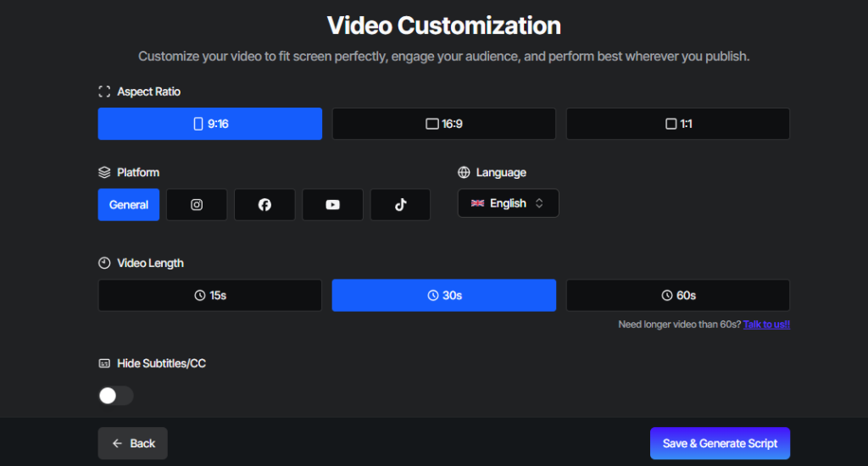Select the Facebook platform icon
868x466 pixels.
pyautogui.click(x=264, y=205)
